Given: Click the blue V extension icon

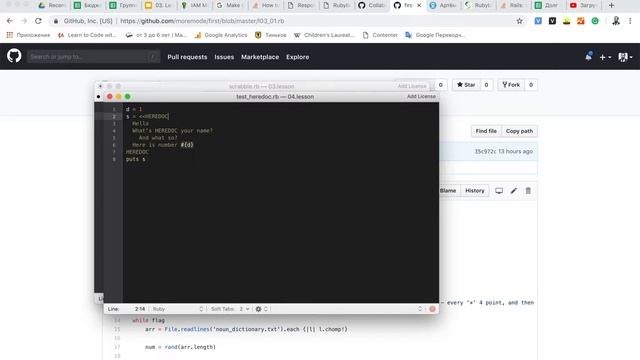Looking at the screenshot, I should click(x=538, y=21).
